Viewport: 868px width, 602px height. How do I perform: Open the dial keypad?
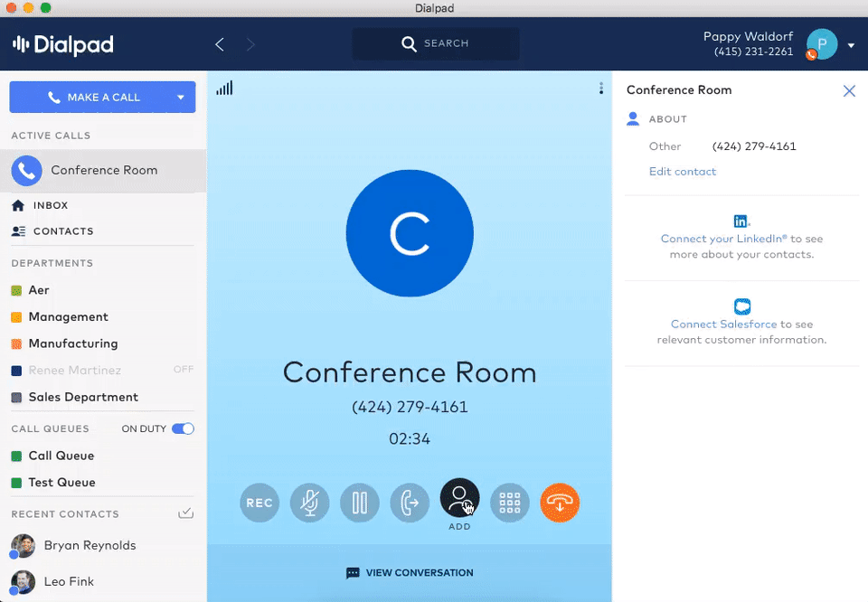(510, 503)
